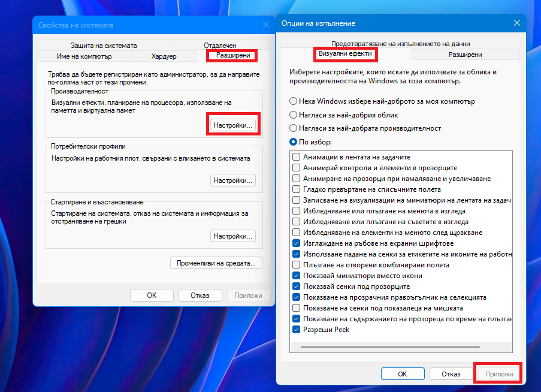Viewport: 541px width, 392px height.
Task: Open Потребителски профили Настройки button
Action: (x=233, y=180)
